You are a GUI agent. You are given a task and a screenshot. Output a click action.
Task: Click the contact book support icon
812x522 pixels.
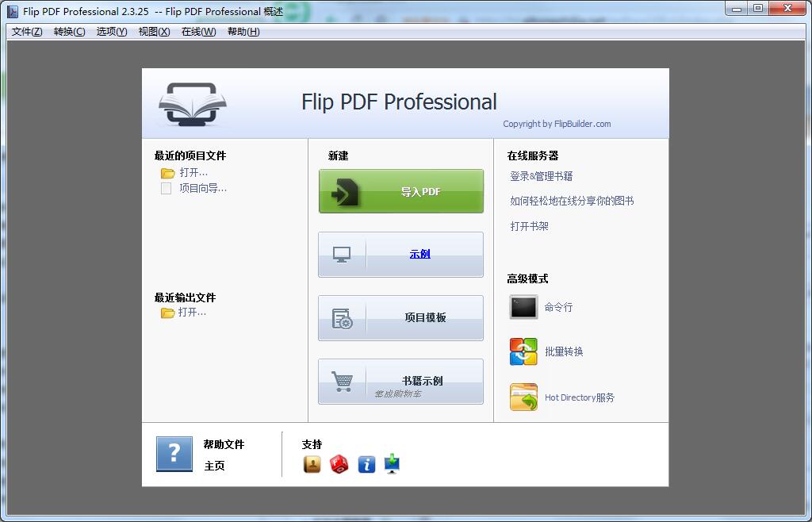point(312,465)
